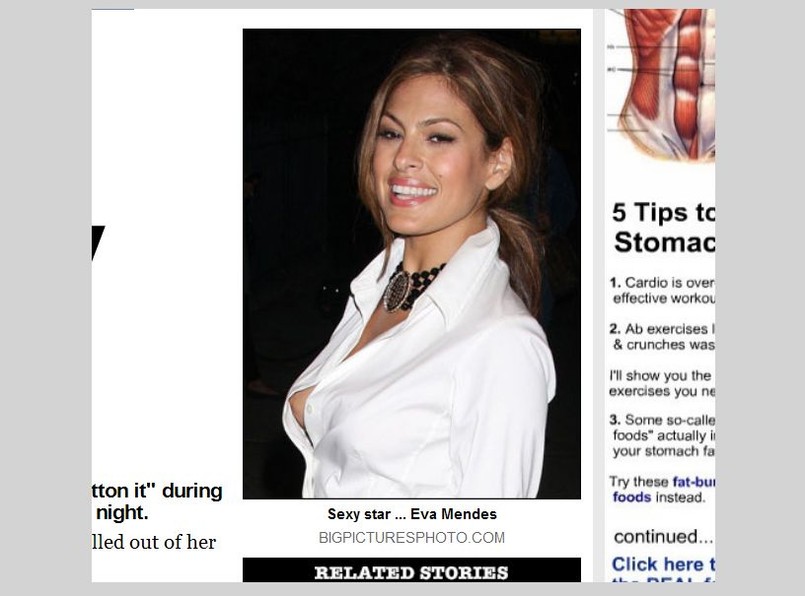Screen dimensions: 805x596
Task: Follow the blue 'fat-bur' foods link
Action: [693, 482]
